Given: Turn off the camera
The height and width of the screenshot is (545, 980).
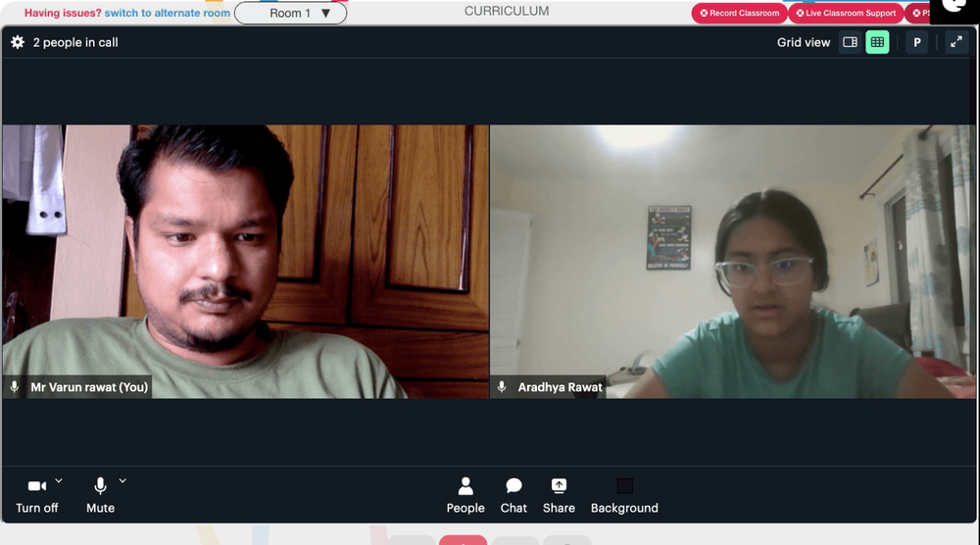Looking at the screenshot, I should (x=37, y=496).
